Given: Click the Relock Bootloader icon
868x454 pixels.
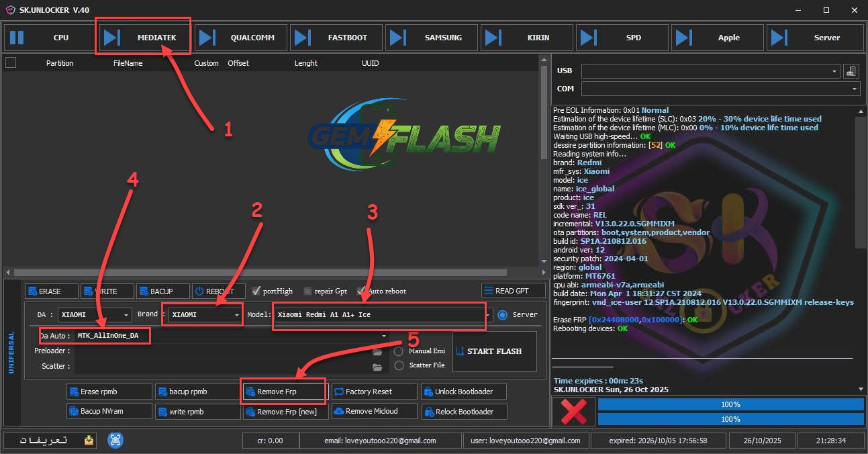Looking at the screenshot, I should coord(428,411).
